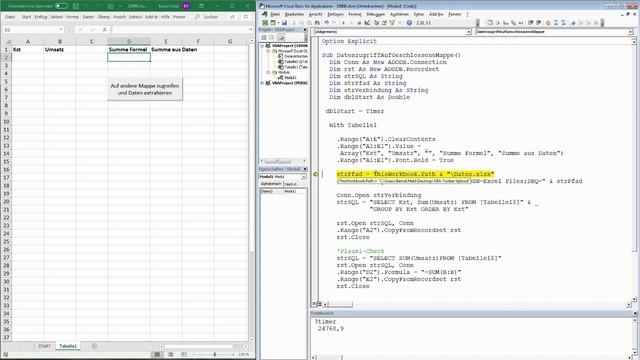The height and width of the screenshot is (360, 640).
Task: Open Bearbeiten menu in VBA editor
Action: (294, 14)
